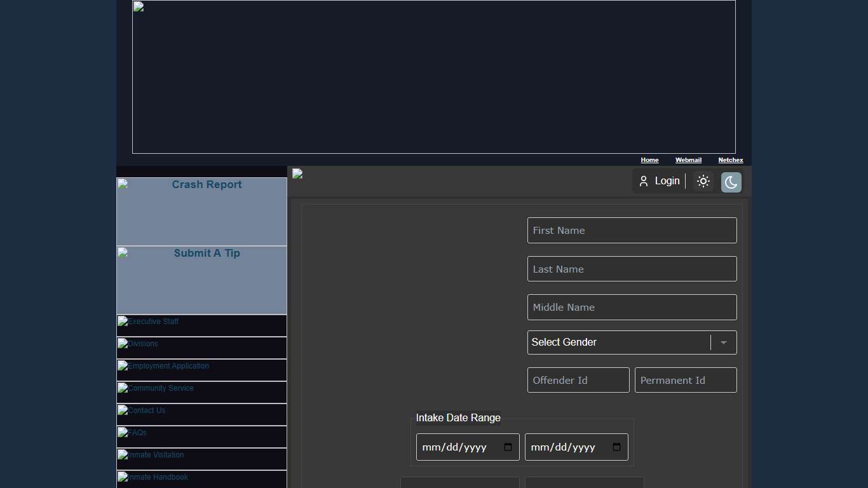Focus the Last Name input

point(632,269)
